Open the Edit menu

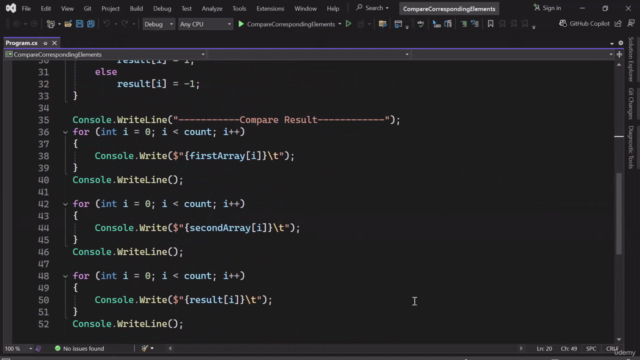pyautogui.click(x=46, y=8)
